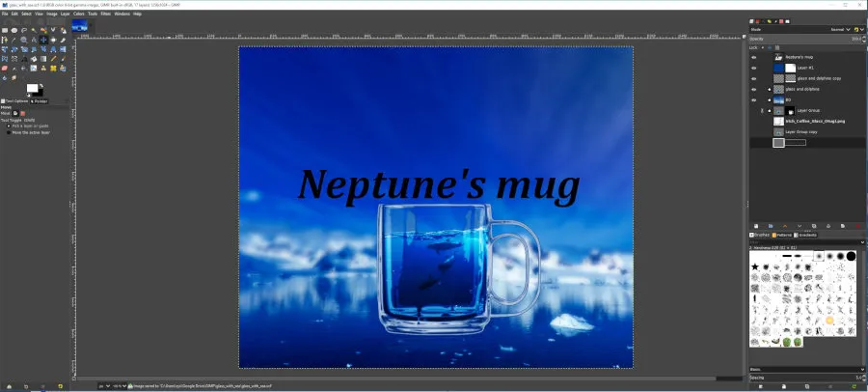This screenshot has width=868, height=392.
Task: Duplicate the selected layer
Action: tap(814, 226)
